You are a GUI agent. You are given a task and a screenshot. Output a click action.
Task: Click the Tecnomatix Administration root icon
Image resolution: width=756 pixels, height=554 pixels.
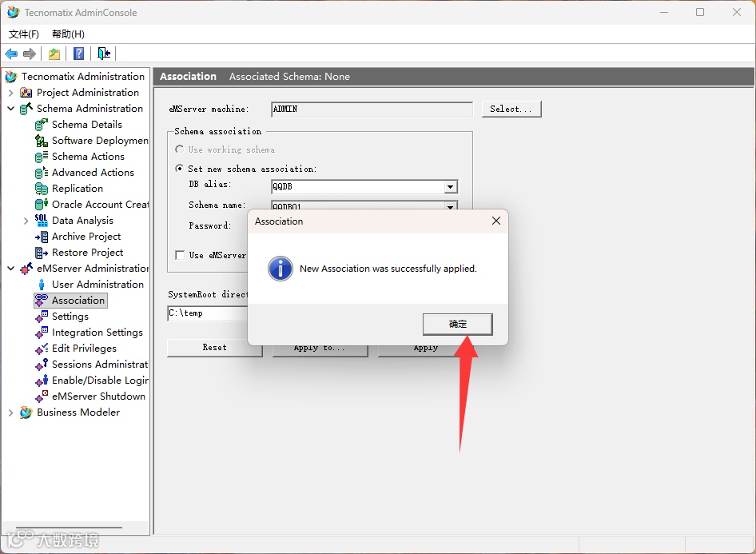click(11, 77)
